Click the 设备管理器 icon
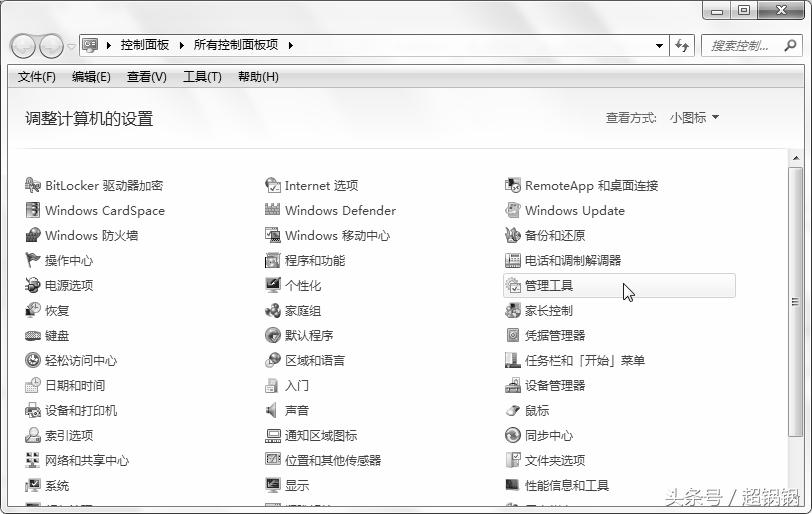Screen dimensions: 812x514 [x=513, y=385]
